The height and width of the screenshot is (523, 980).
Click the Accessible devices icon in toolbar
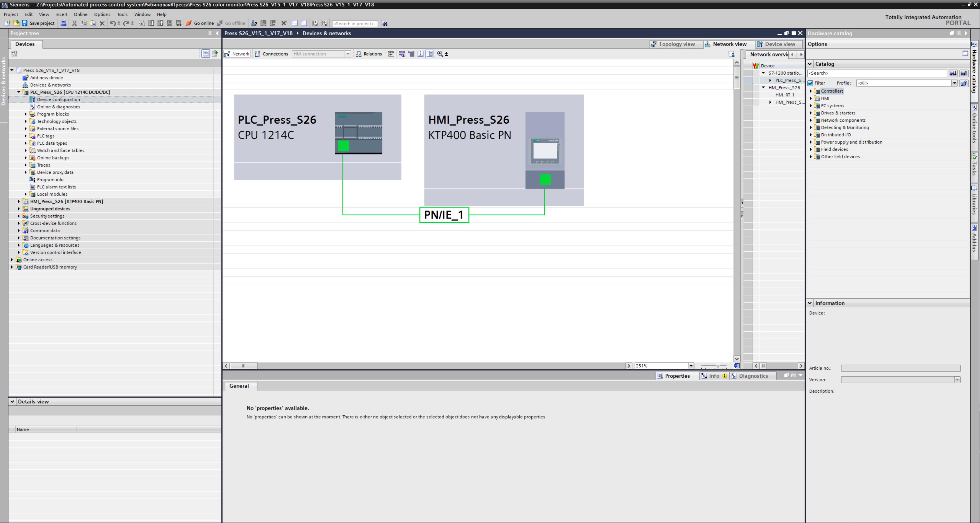pos(254,23)
